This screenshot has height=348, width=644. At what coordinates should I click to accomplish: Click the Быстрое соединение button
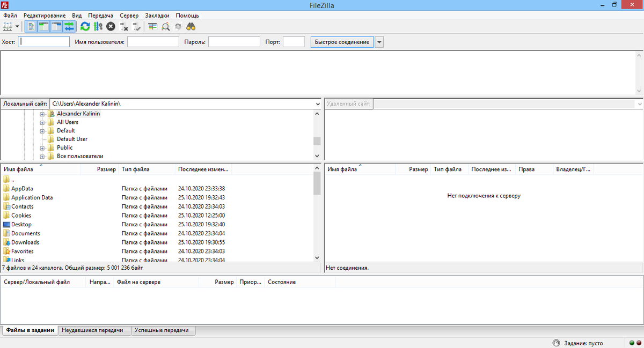342,42
